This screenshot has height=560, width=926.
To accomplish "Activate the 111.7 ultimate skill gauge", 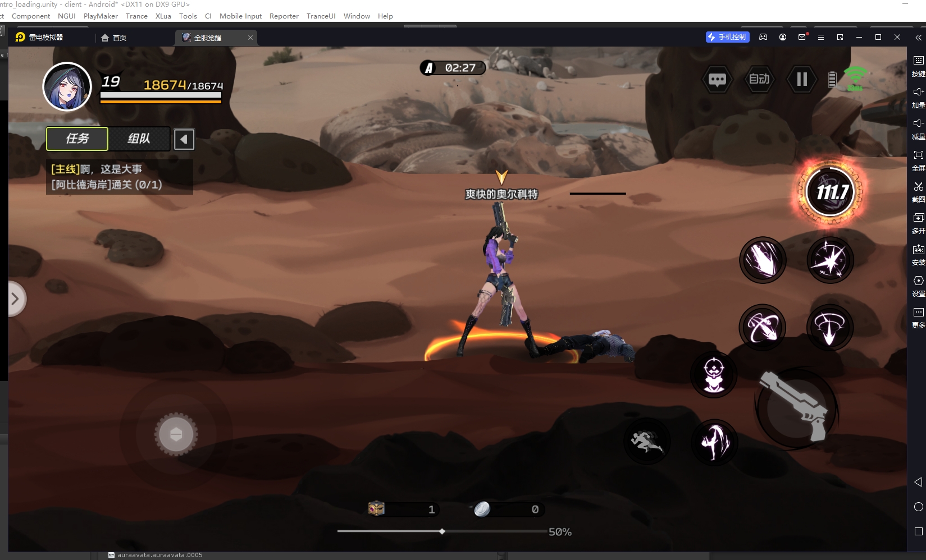I will (x=830, y=192).
